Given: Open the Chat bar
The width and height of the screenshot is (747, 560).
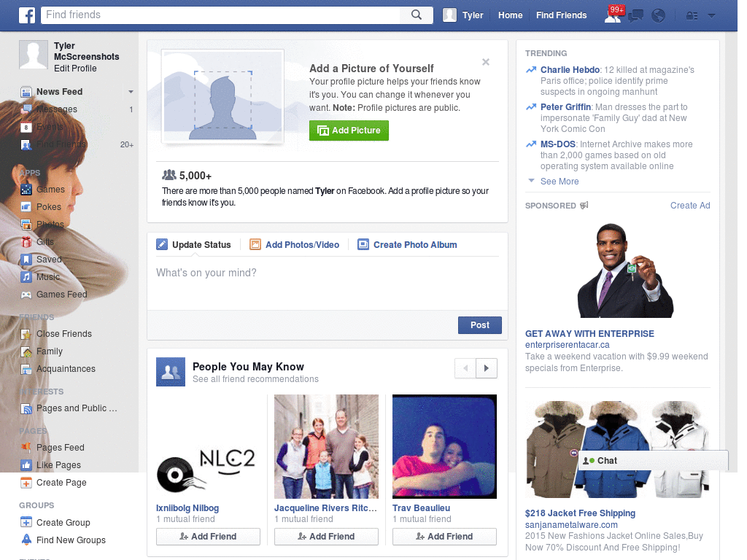Looking at the screenshot, I should pyautogui.click(x=653, y=461).
